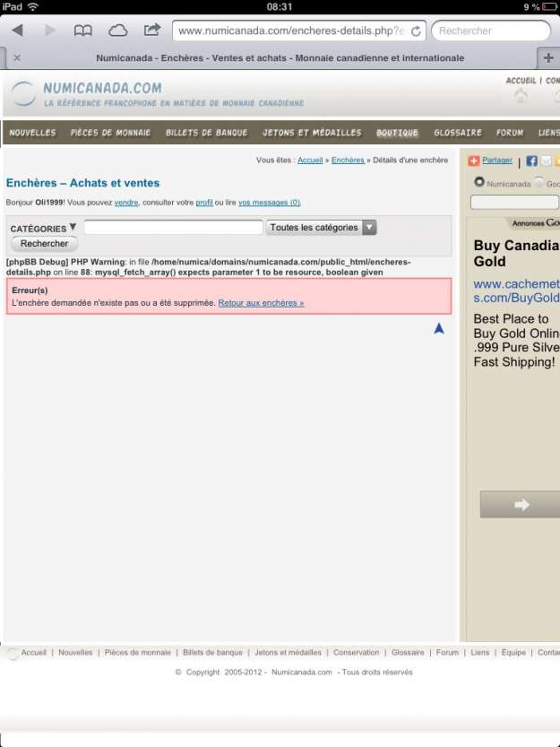Viewport: 560px width, 747px height.
Task: Open the GLOSSAIRE menu
Action: tap(458, 133)
